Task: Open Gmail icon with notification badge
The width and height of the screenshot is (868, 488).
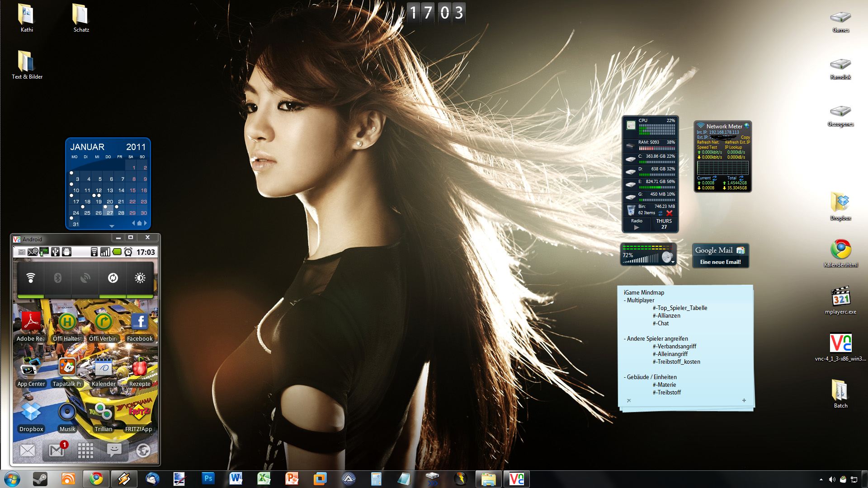Action: click(57, 450)
